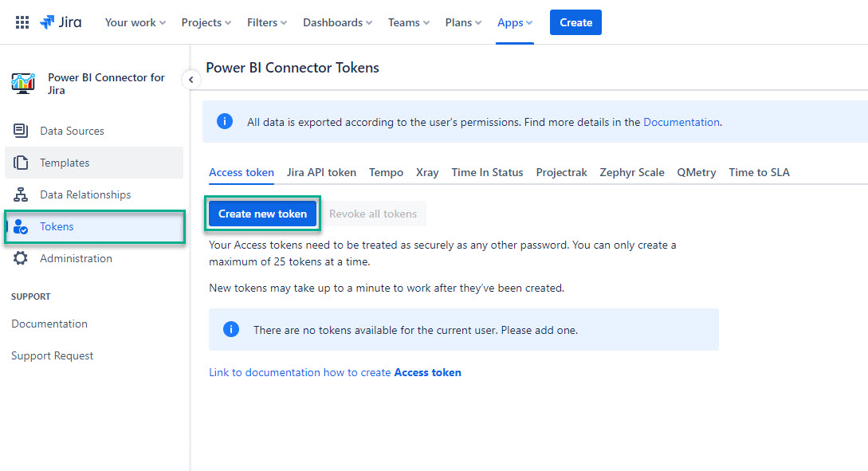Open the Your work menu
This screenshot has height=471, width=868.
click(x=134, y=22)
